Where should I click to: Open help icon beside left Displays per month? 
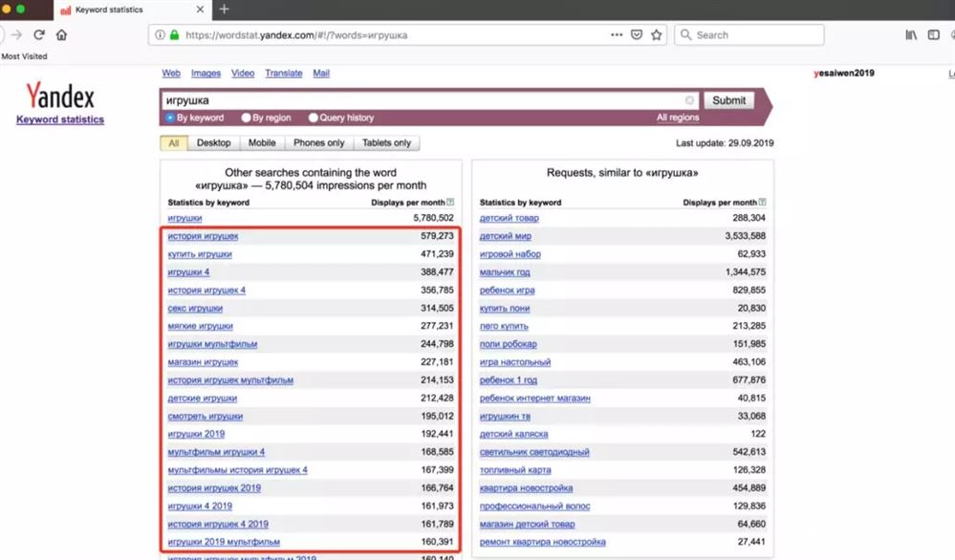(450, 202)
